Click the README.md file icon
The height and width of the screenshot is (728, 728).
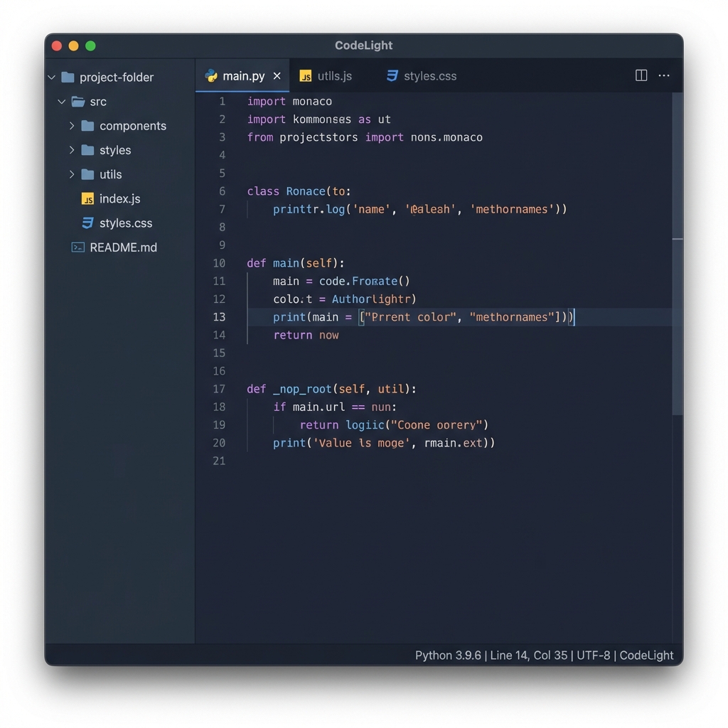(77, 247)
